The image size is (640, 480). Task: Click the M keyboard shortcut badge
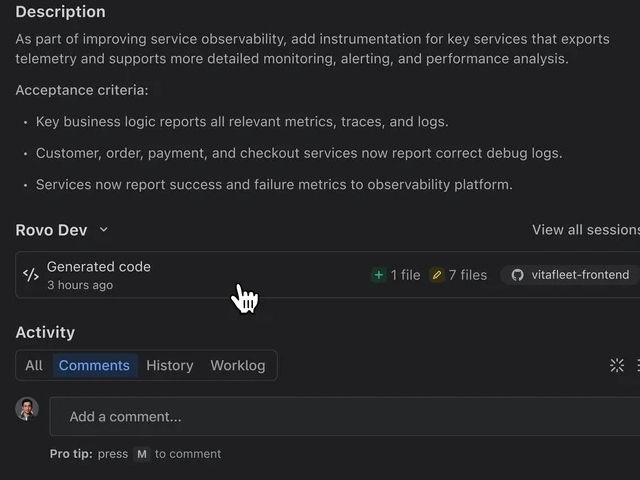pyautogui.click(x=142, y=454)
